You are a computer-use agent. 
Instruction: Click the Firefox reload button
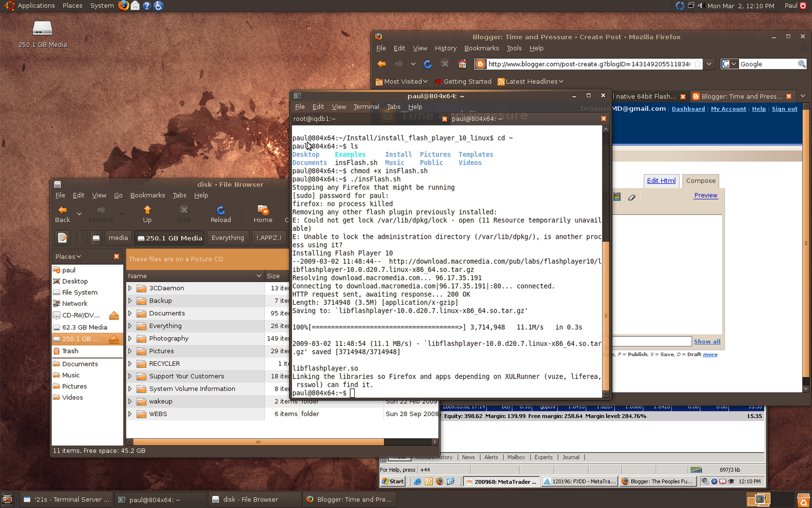[x=427, y=64]
